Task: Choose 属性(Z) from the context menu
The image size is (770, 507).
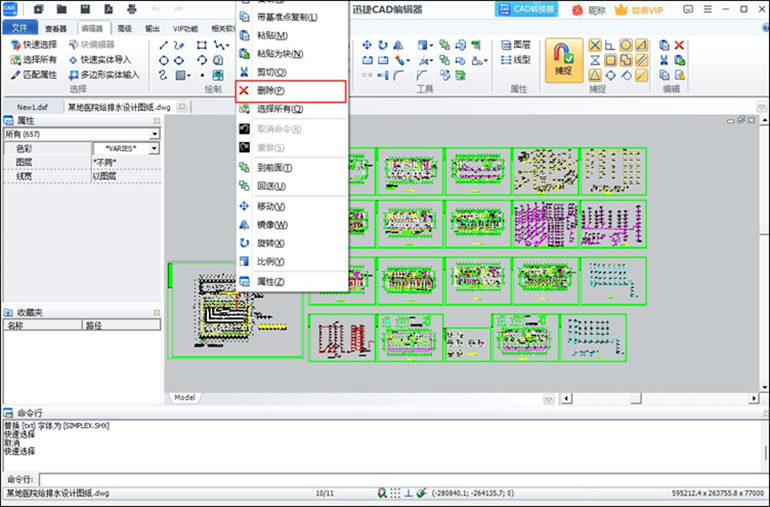Action: 291,282
